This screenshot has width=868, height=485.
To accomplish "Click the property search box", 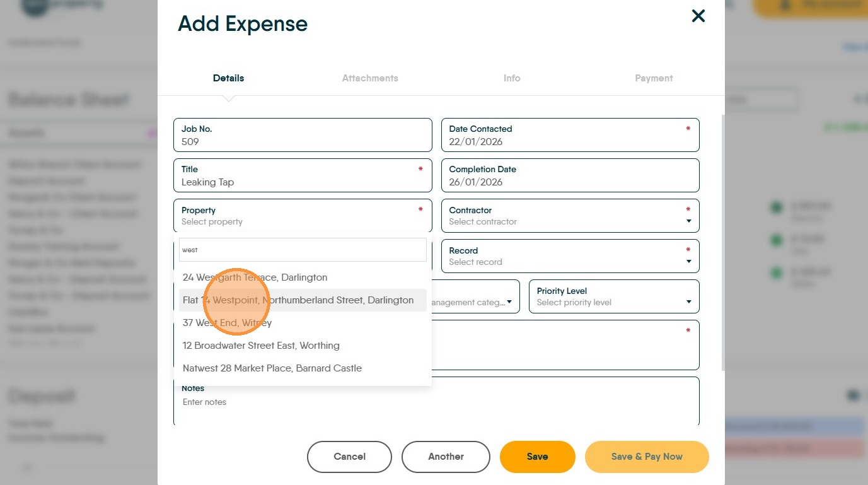I will pyautogui.click(x=303, y=250).
